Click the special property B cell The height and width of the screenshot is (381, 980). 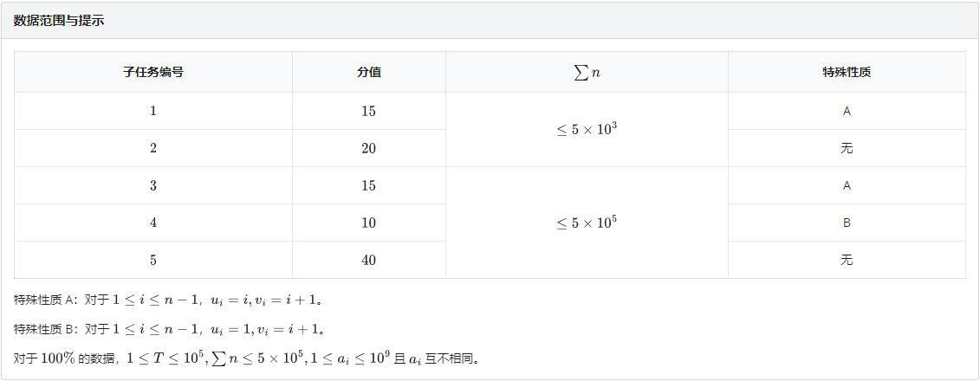pos(847,223)
